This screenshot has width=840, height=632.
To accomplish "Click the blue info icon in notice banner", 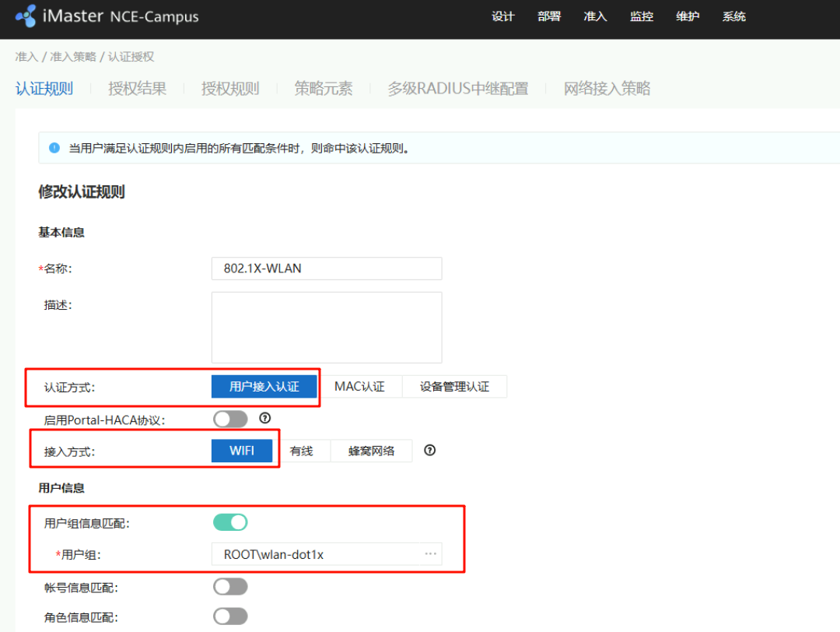I will [54, 148].
